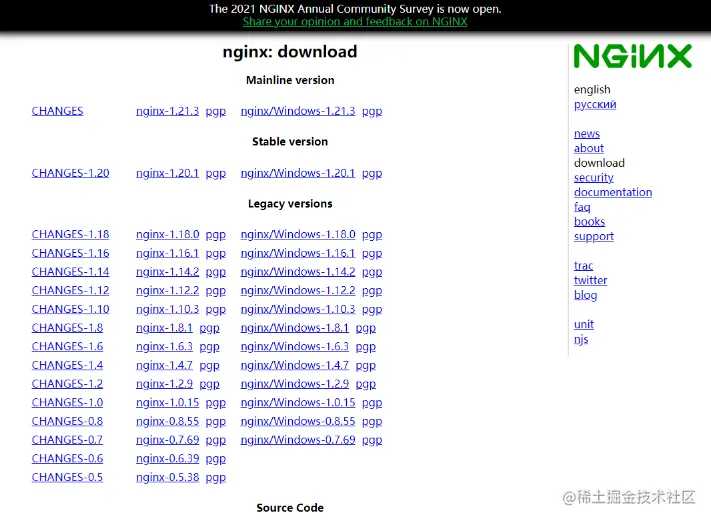Open the books page
711x521 pixels.
[589, 222]
